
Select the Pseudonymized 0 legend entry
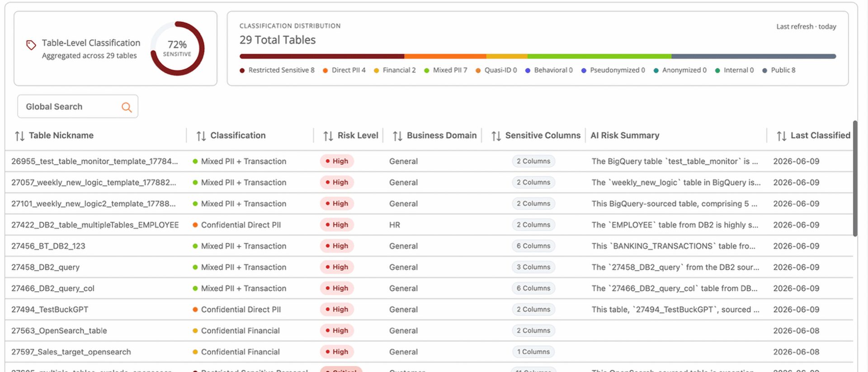click(613, 70)
